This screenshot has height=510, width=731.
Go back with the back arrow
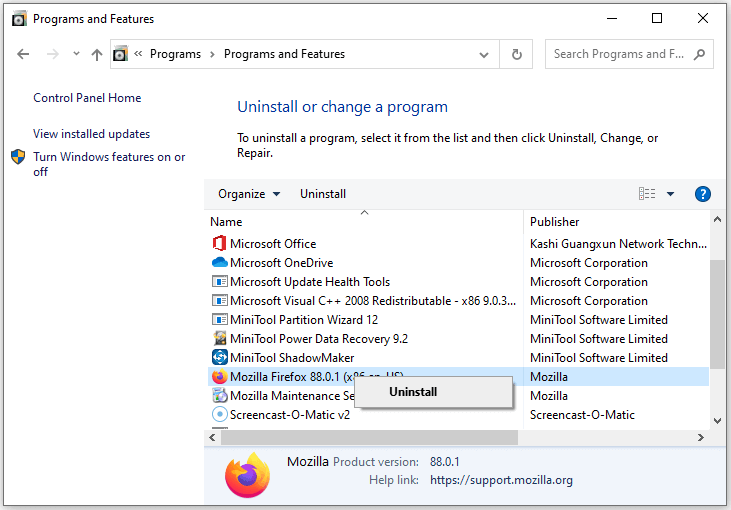pyautogui.click(x=23, y=55)
